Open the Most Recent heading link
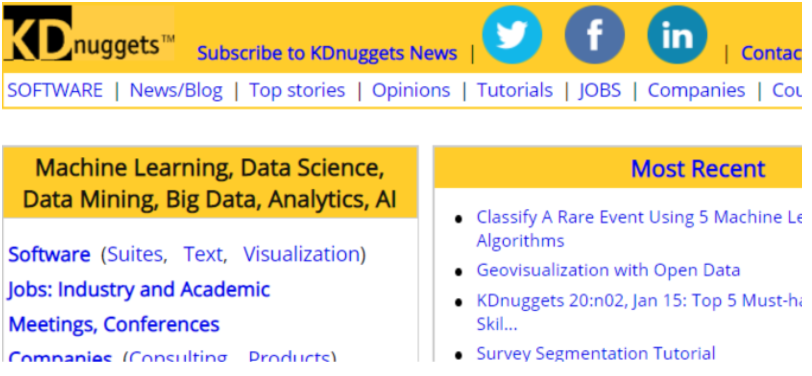 point(698,169)
